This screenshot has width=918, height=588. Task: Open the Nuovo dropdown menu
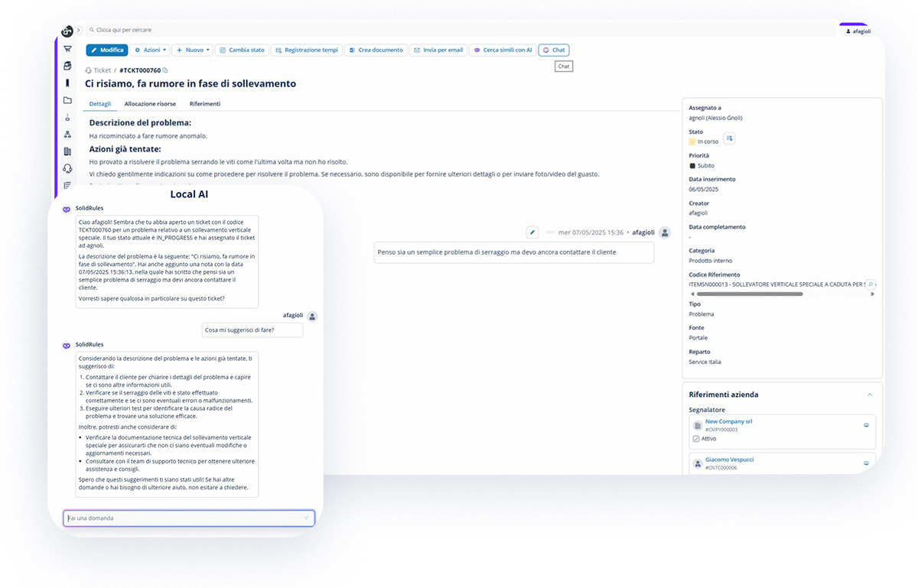[x=192, y=50]
